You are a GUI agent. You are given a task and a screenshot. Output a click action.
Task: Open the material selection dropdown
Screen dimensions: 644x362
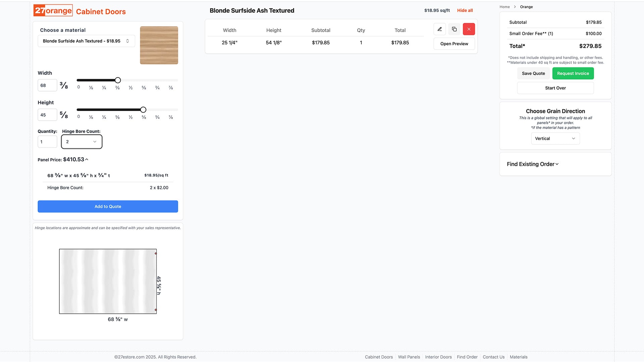click(86, 41)
